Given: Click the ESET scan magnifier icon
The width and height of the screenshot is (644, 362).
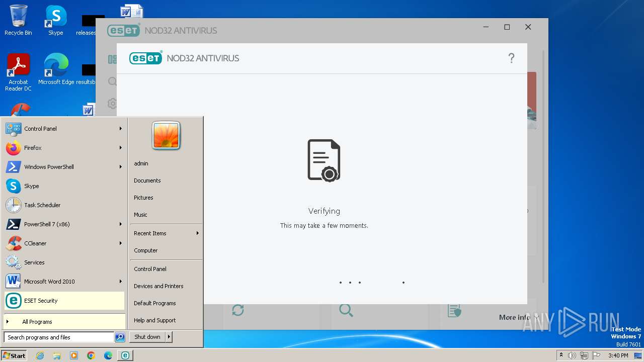Looking at the screenshot, I should point(346,310).
